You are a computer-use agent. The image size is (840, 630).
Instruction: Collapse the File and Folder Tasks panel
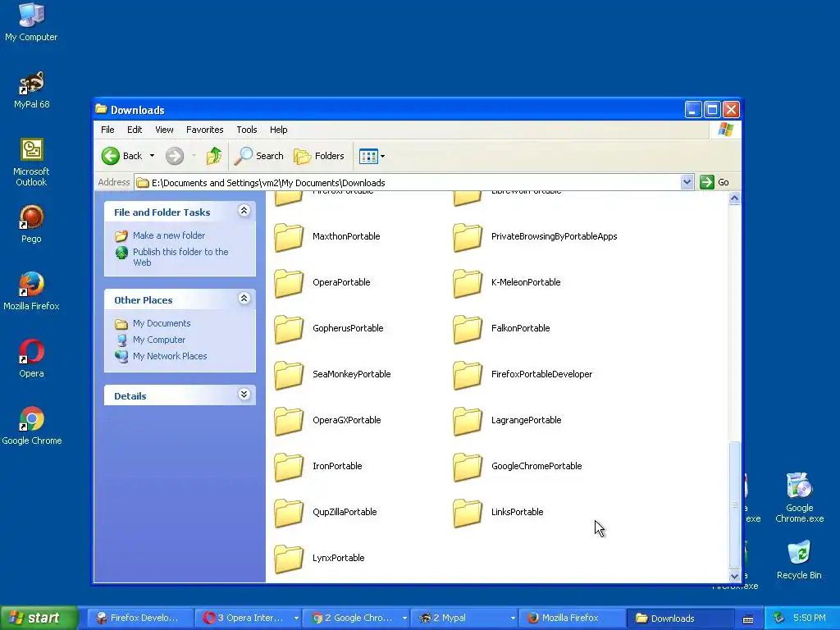pyautogui.click(x=244, y=211)
